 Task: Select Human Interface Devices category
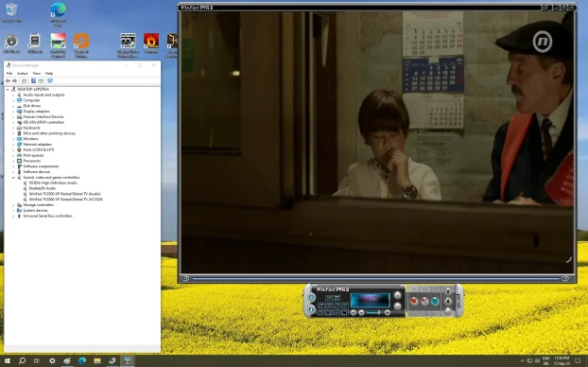coord(43,116)
